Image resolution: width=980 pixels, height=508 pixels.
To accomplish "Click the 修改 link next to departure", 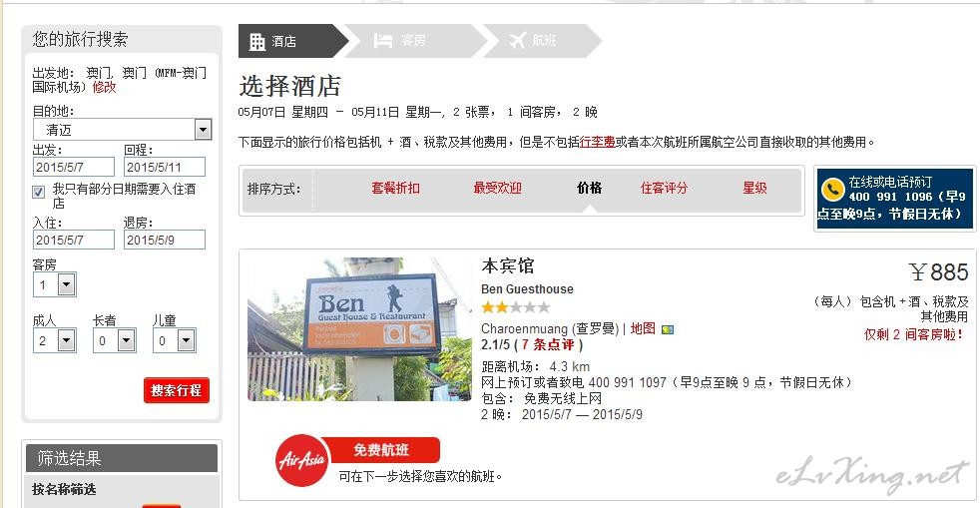I will [x=105, y=88].
